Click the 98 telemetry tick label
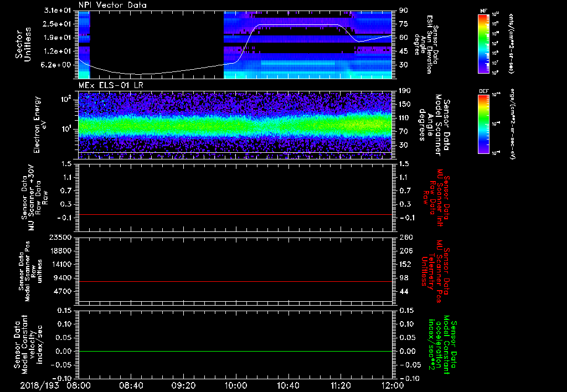Image resolution: width=567 pixels, height=392 pixels. tap(404, 278)
